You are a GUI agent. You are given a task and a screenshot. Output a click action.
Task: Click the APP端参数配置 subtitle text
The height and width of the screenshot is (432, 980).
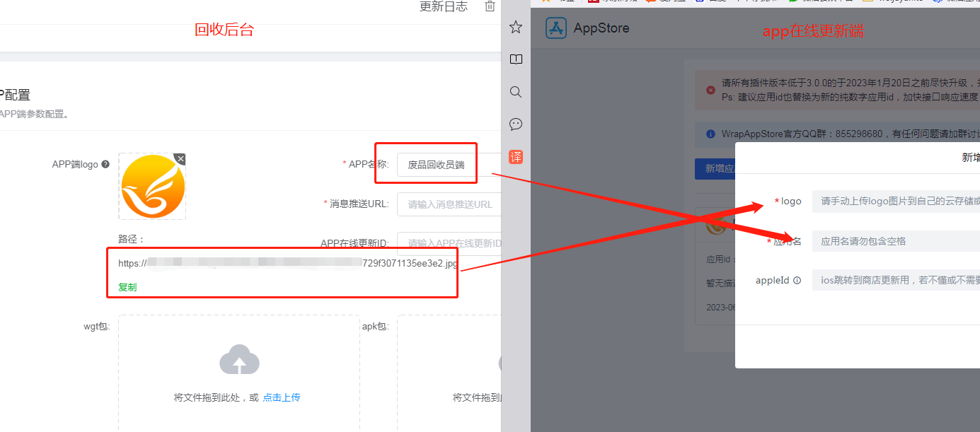click(34, 114)
